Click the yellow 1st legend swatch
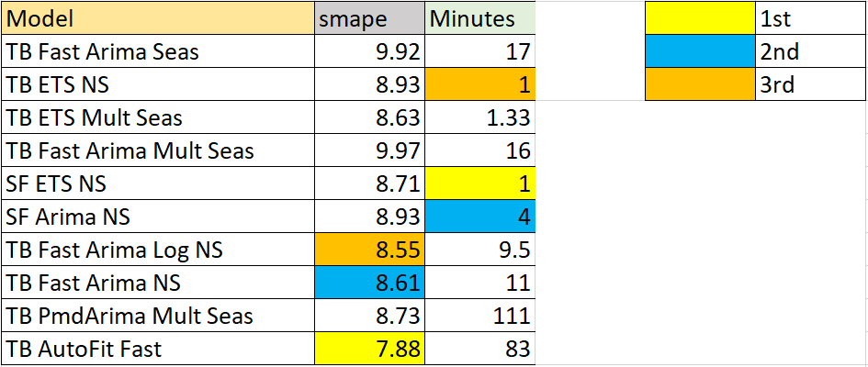Viewport: 868px width, 367px height. [x=700, y=18]
